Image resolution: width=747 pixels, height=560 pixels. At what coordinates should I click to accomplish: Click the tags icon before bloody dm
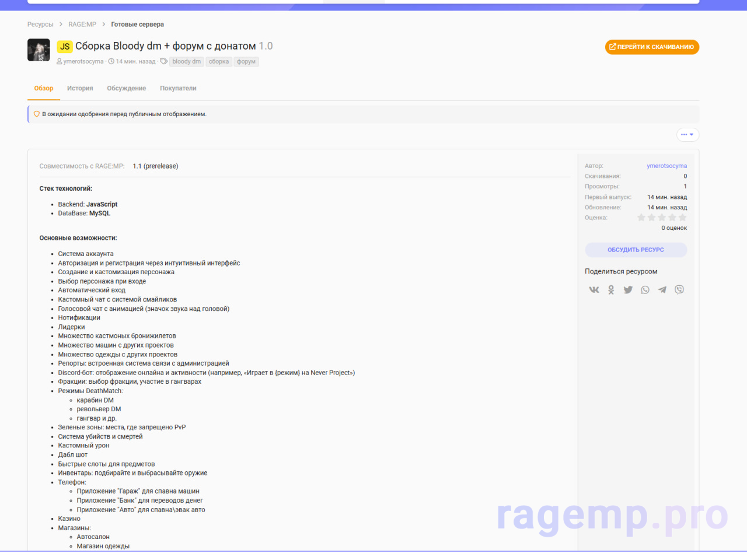164,62
